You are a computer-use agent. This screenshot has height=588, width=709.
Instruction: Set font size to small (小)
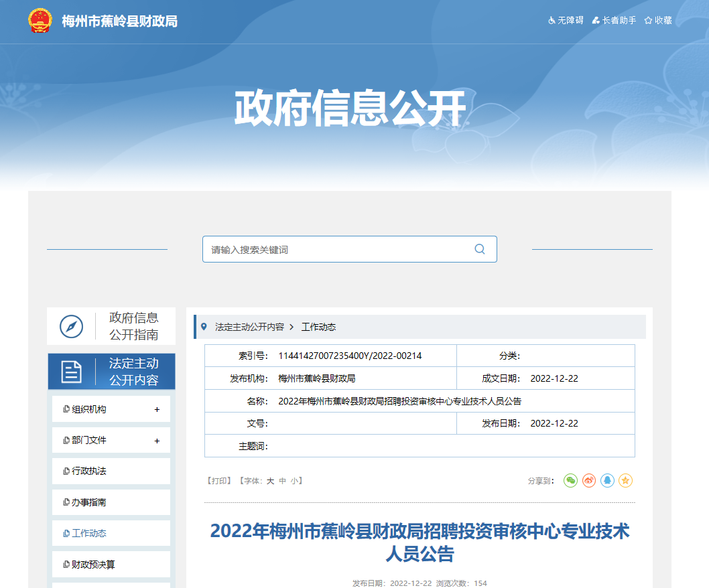pos(294,481)
